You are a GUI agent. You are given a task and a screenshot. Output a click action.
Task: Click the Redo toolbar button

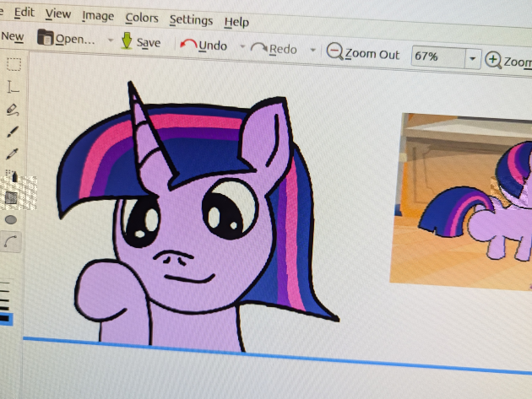tap(274, 49)
